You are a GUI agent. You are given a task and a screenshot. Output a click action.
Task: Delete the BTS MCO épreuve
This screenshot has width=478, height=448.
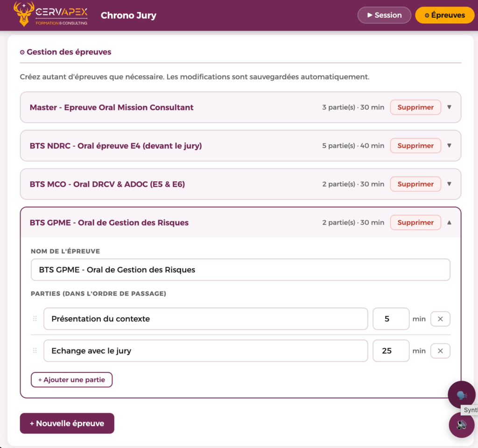tap(415, 185)
